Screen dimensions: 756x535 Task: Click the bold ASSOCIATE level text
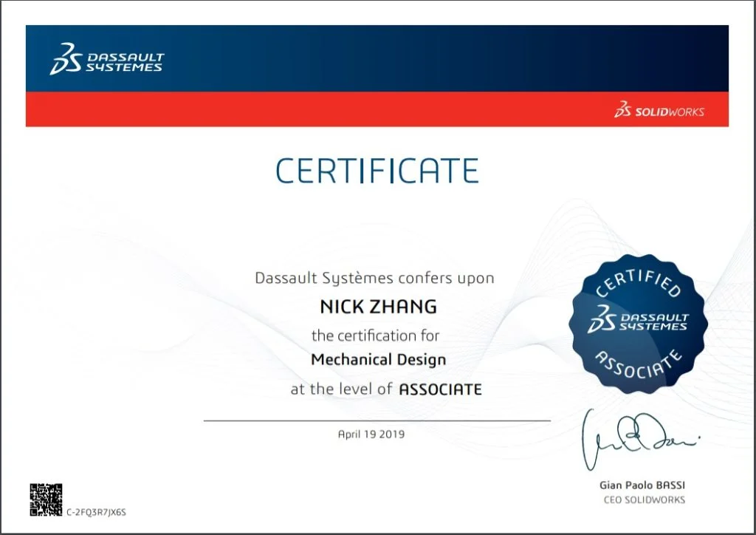coord(440,389)
